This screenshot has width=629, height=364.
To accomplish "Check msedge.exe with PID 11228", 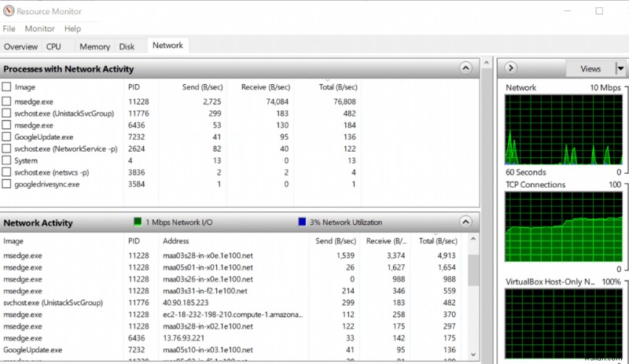I will coord(6,101).
